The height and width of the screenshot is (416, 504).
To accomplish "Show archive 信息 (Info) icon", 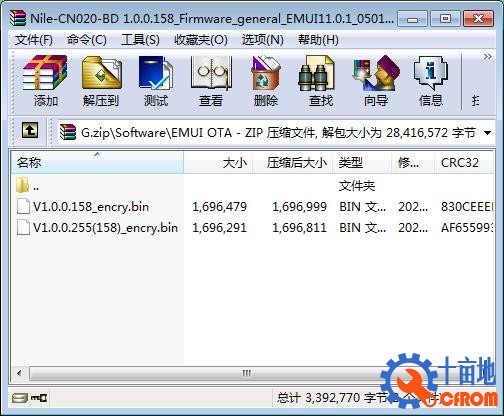I will pos(431,81).
